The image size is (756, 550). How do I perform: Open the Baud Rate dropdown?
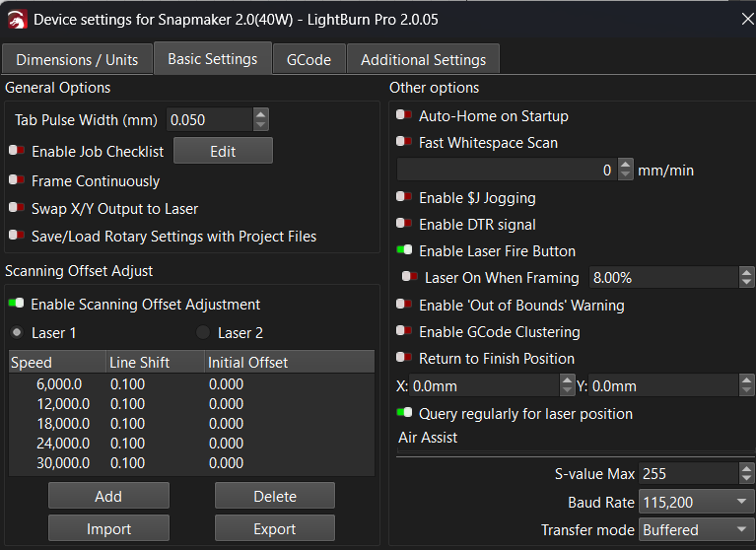pyautogui.click(x=696, y=503)
